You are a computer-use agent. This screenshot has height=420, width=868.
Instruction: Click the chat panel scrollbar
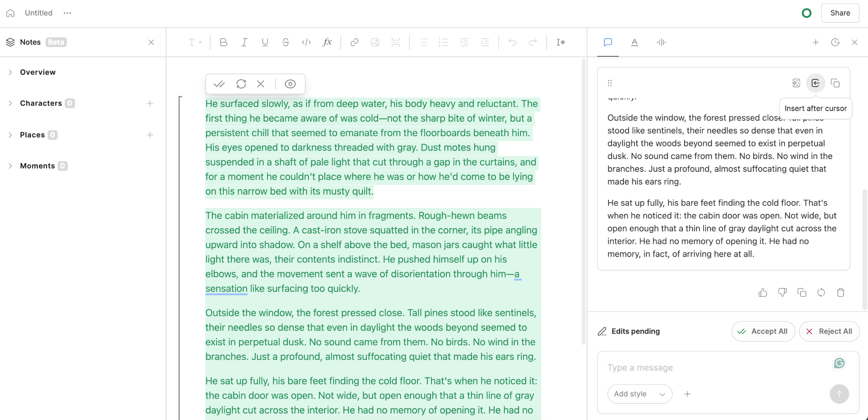[x=865, y=249]
